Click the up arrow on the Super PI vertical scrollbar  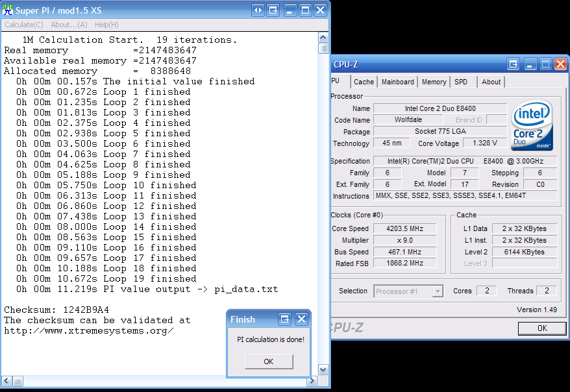(323, 38)
